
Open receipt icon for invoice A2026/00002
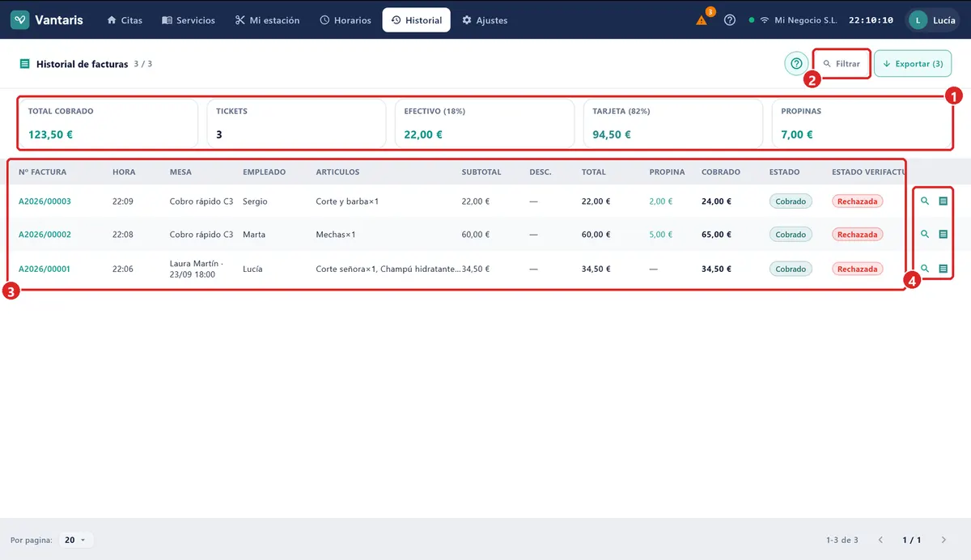(x=943, y=235)
